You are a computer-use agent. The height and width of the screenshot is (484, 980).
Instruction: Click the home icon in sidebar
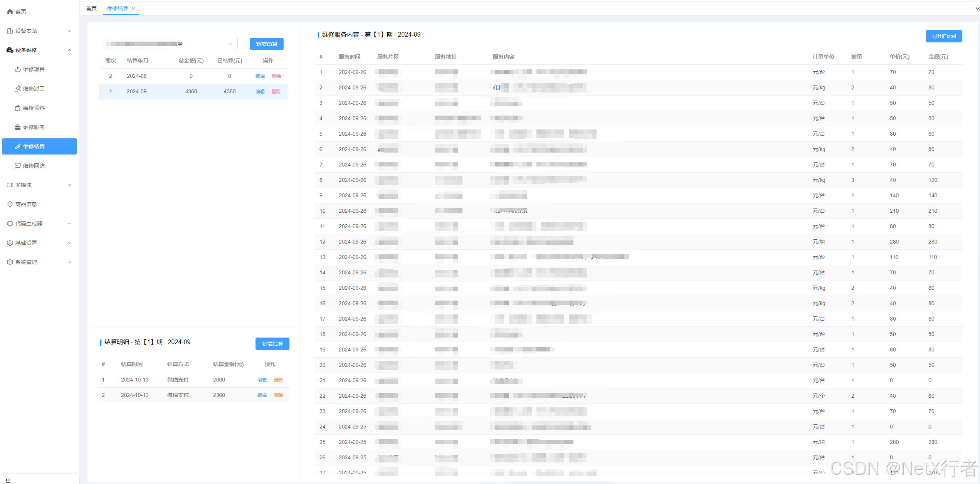coord(10,12)
